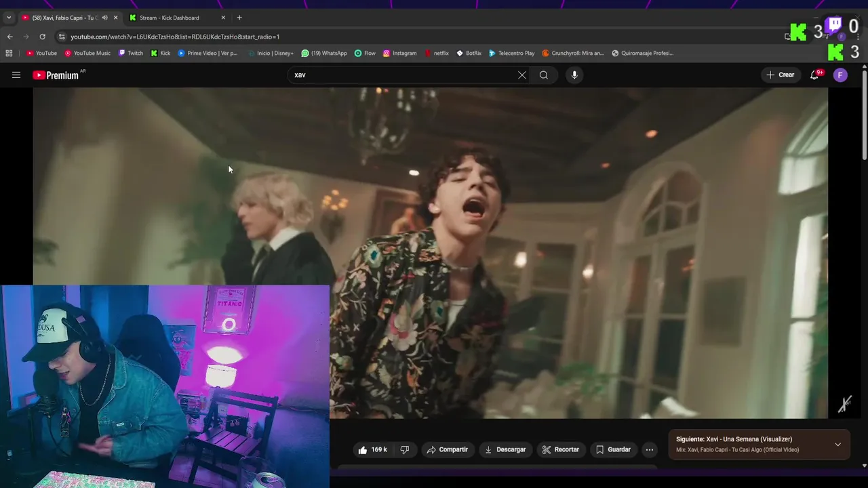Open the Instagram bookmark

399,53
